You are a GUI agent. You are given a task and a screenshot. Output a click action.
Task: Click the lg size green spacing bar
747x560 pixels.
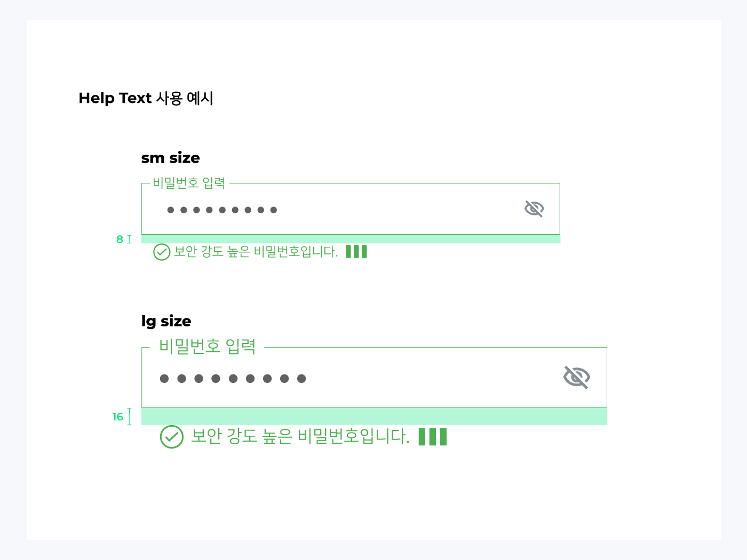pyautogui.click(x=374, y=416)
